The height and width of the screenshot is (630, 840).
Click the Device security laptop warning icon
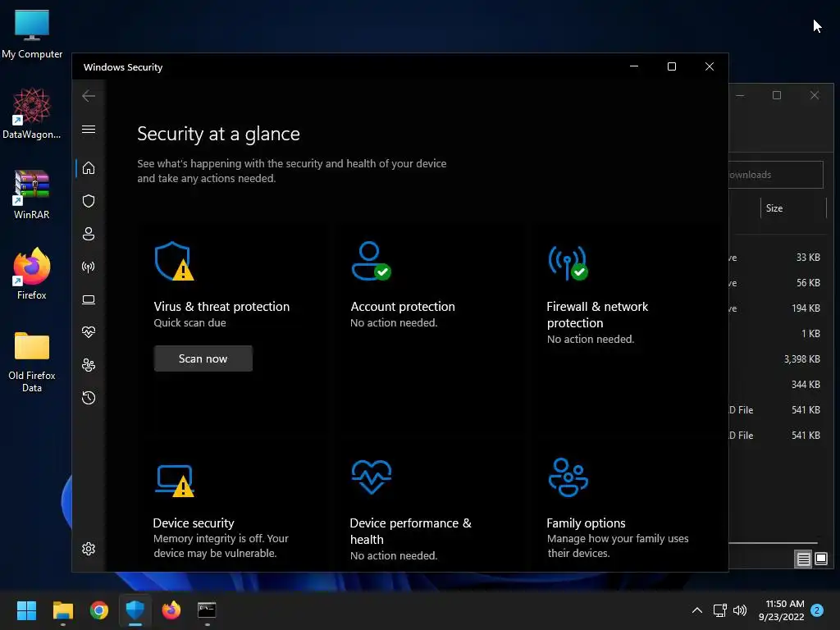tap(176, 480)
